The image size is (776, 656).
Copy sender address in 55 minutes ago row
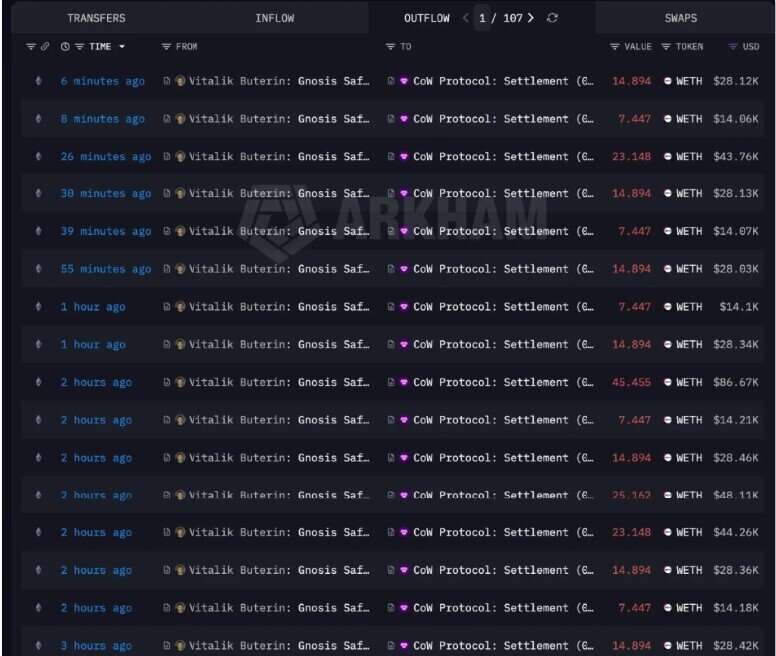167,269
